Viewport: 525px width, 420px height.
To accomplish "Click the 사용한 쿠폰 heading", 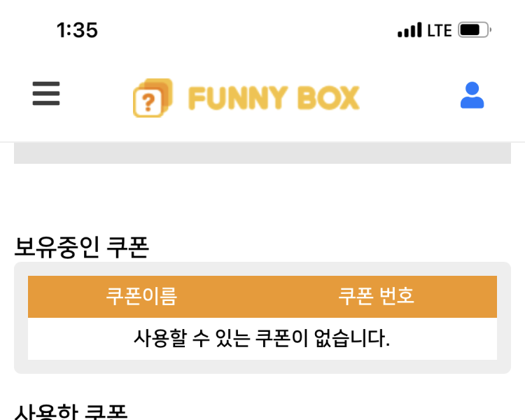I will click(x=71, y=412).
